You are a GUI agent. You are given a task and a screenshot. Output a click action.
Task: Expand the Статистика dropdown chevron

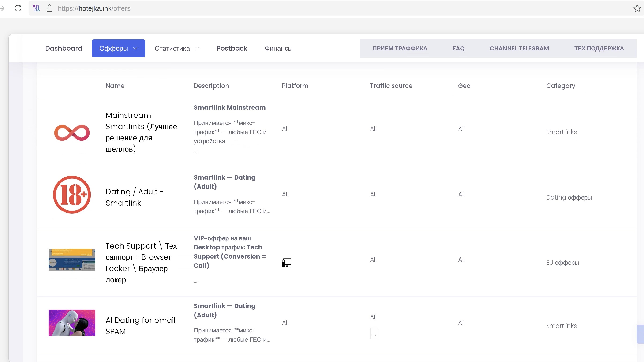(197, 48)
